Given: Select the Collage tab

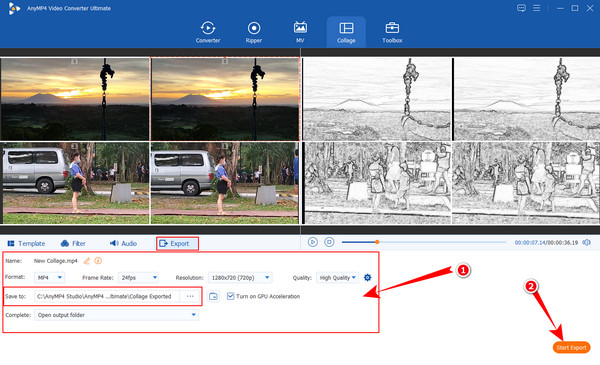Looking at the screenshot, I should (x=346, y=32).
